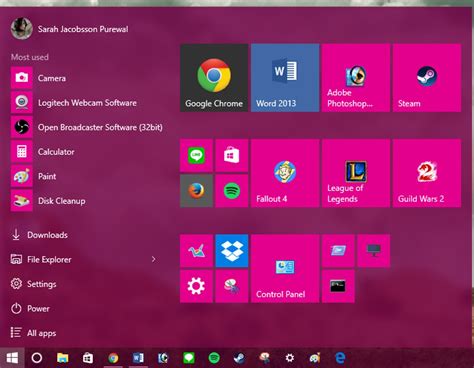Image resolution: width=474 pixels, height=368 pixels.
Task: Open the Adobe Photoshop tile
Action: (356, 78)
